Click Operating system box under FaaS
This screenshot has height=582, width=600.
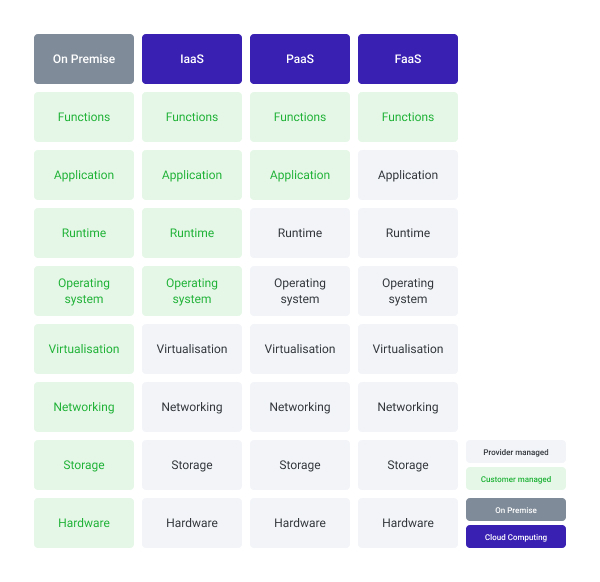[408, 291]
